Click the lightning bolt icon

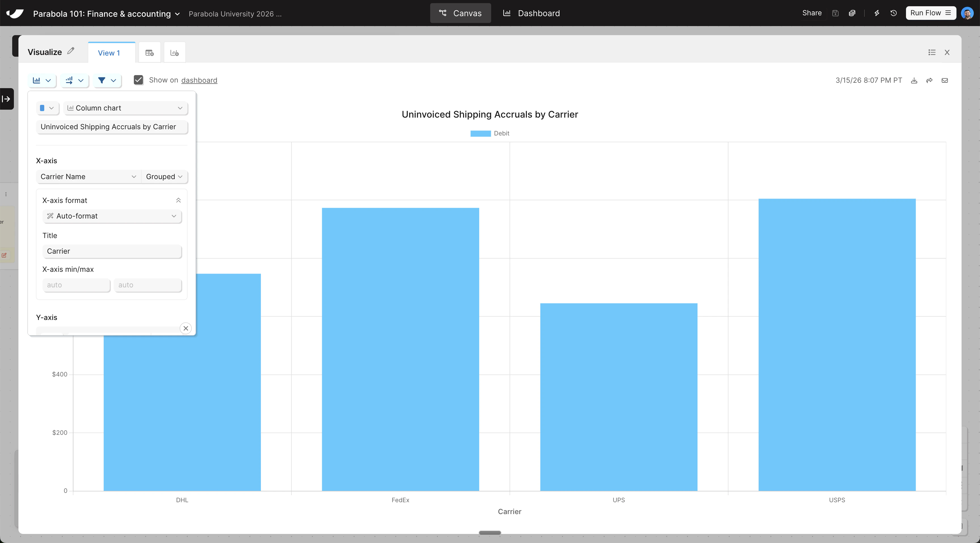click(x=877, y=13)
